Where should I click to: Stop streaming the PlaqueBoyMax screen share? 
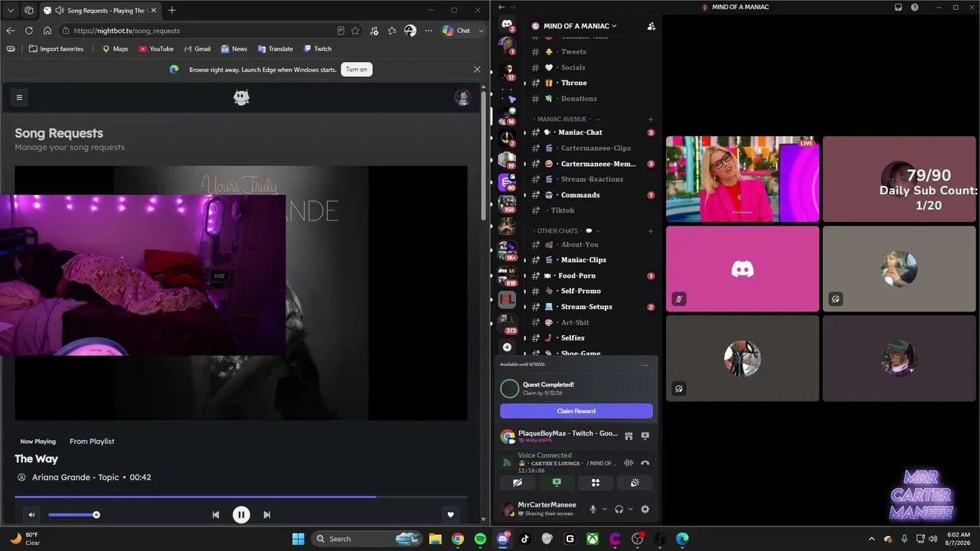(645, 436)
